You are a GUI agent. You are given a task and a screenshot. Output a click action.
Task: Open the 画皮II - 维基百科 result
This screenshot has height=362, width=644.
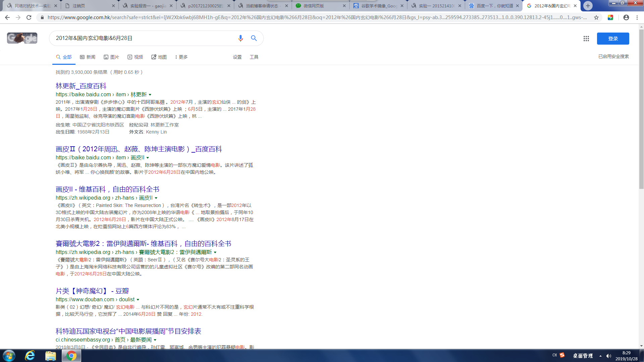(x=107, y=189)
